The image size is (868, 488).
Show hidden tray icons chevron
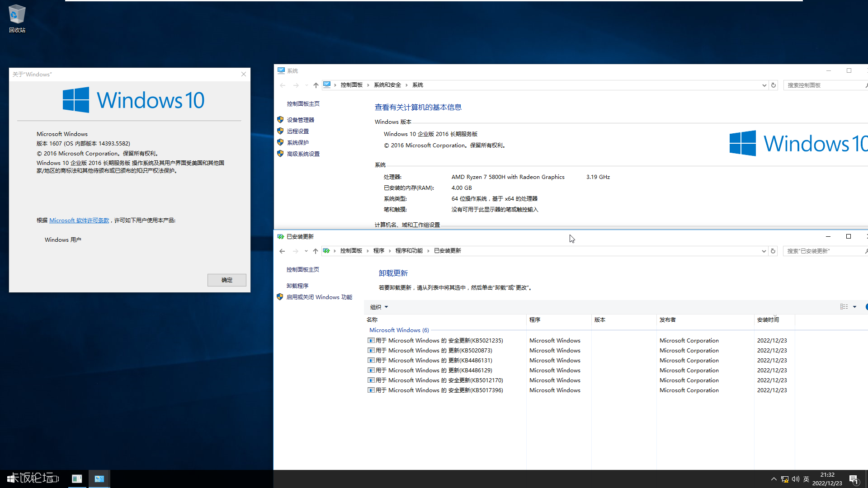point(774,479)
